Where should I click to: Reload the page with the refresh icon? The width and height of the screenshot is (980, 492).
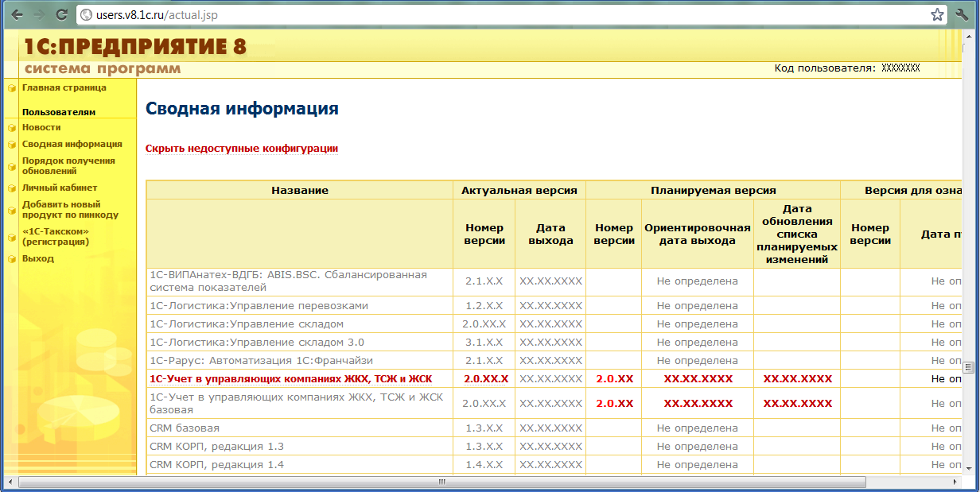pyautogui.click(x=61, y=14)
